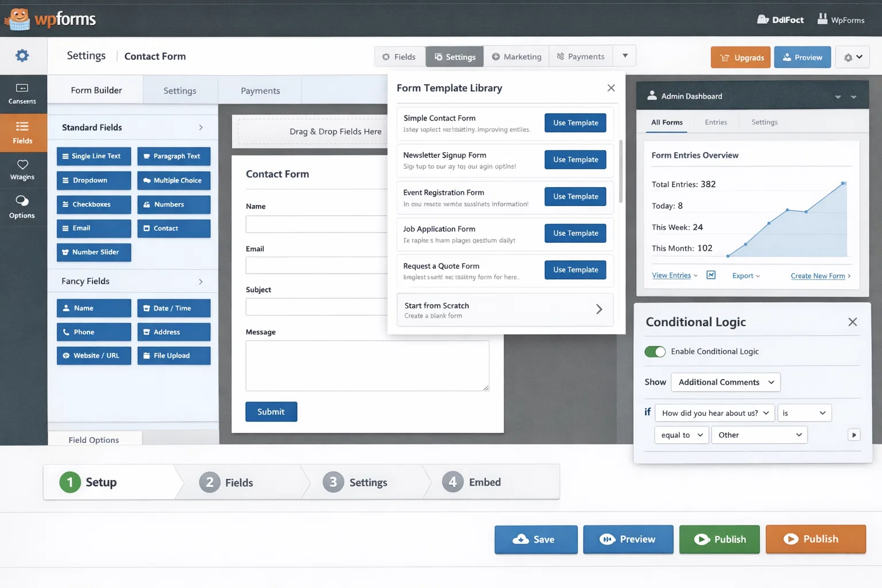Click the small arrow button beside Other

click(854, 435)
